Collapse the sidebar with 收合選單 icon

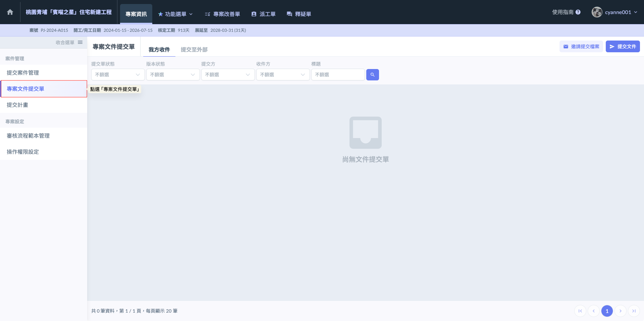(80, 42)
